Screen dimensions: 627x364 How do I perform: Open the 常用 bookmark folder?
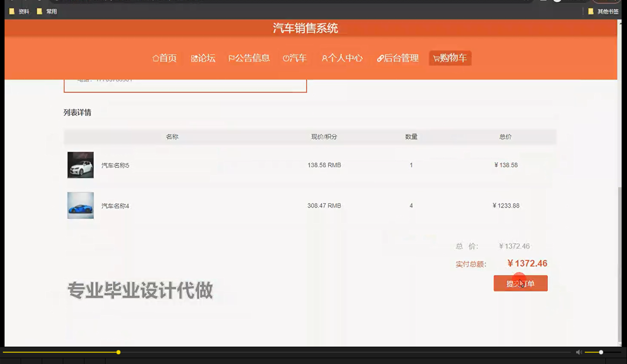pyautogui.click(x=48, y=11)
